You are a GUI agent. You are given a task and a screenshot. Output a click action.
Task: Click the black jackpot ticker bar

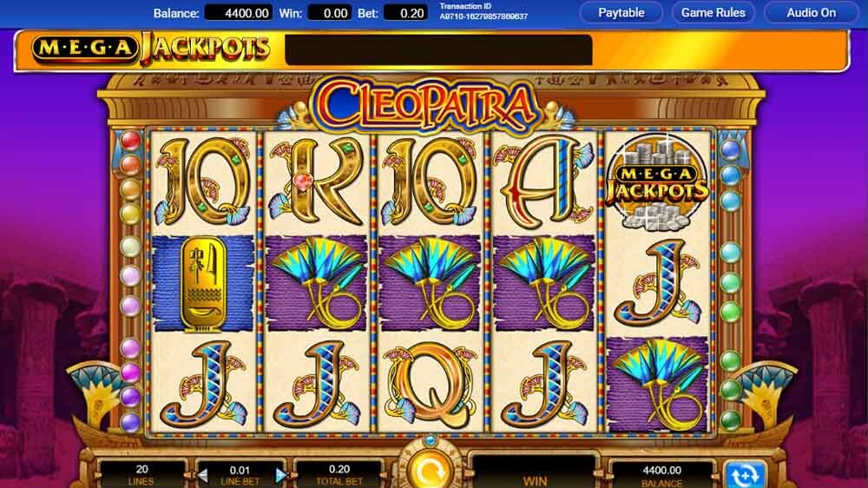tap(438, 49)
